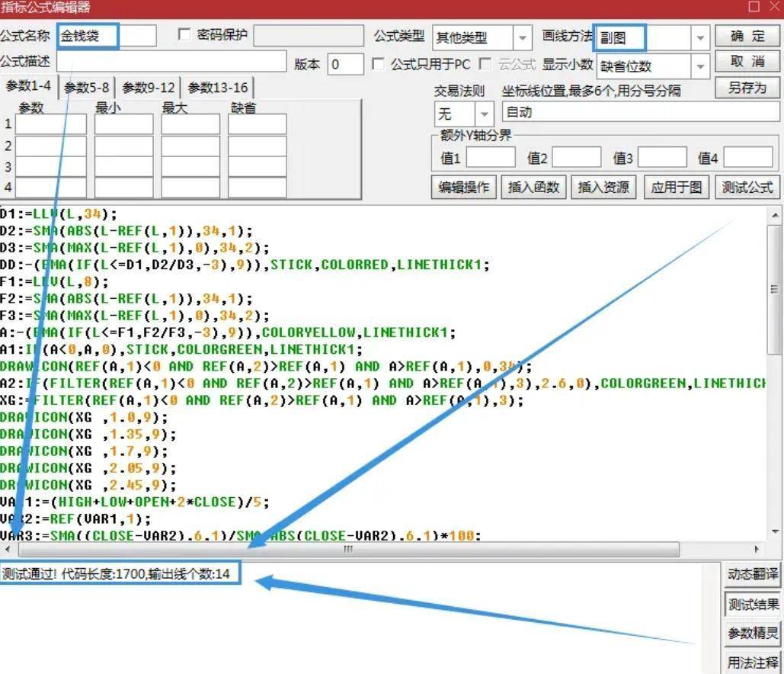Toggle the 公式只用于PC checkbox
This screenshot has width=784, height=674.
(378, 64)
